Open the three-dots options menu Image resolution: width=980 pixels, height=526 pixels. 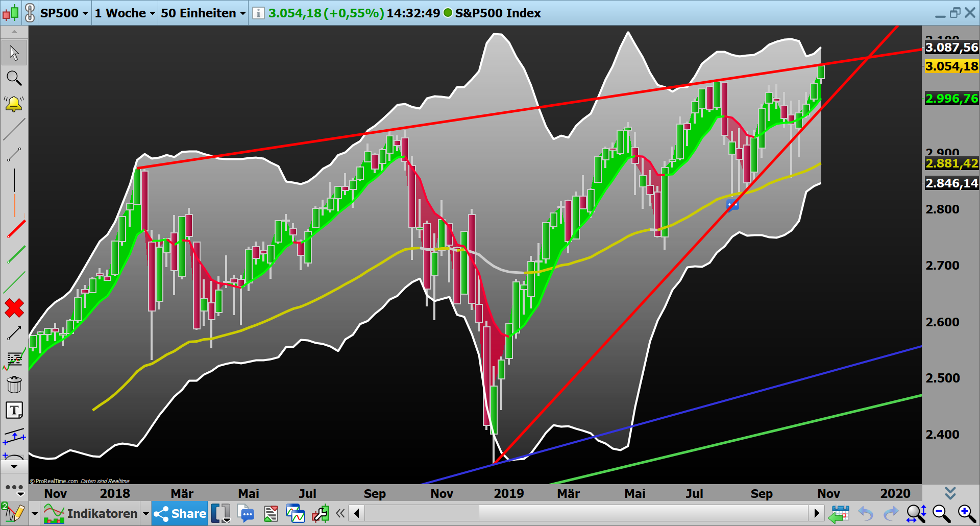tap(14, 489)
